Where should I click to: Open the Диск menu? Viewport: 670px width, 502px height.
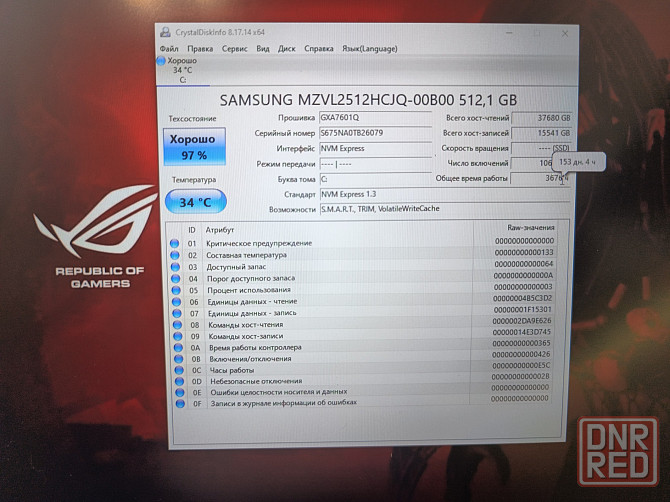[x=286, y=49]
